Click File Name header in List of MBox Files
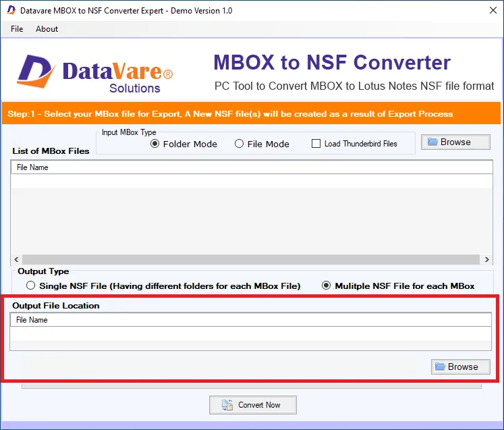504x430 pixels. (x=252, y=167)
